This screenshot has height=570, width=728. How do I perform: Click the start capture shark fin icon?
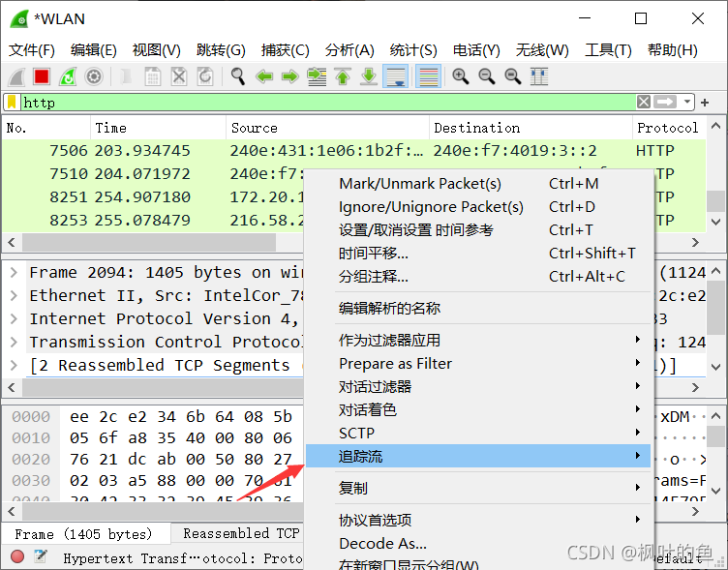16,76
